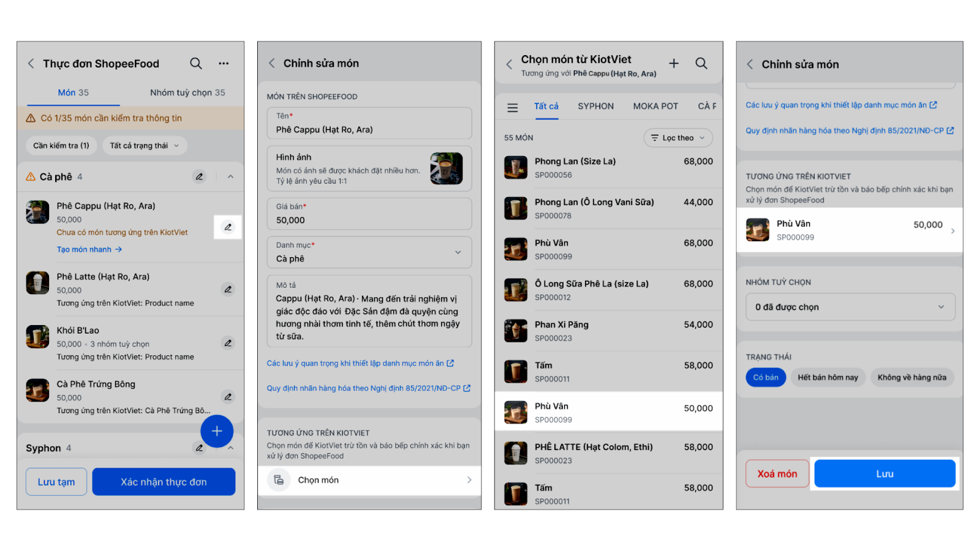Switch to the Món 35 tab

[x=73, y=92]
